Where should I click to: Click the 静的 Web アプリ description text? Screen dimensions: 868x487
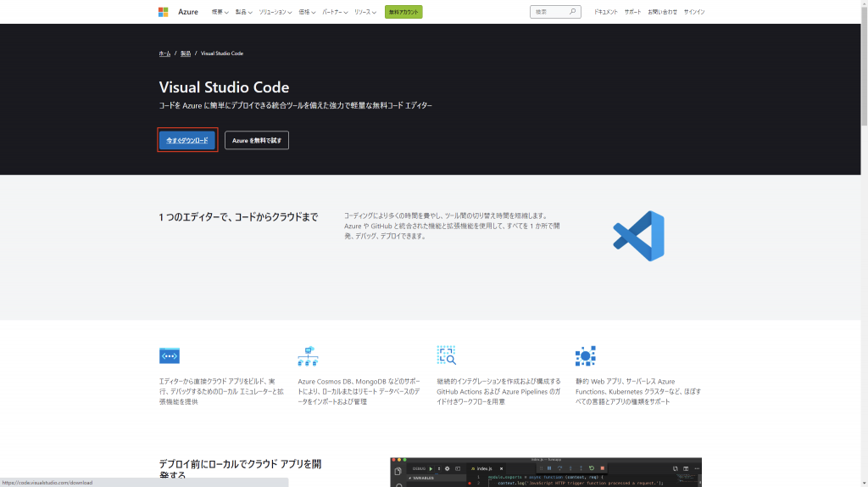coord(638,391)
